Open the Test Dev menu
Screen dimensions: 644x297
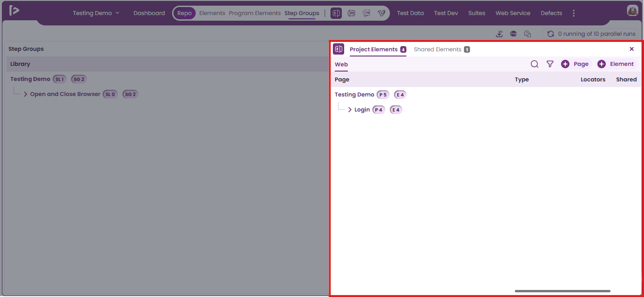[x=446, y=13]
